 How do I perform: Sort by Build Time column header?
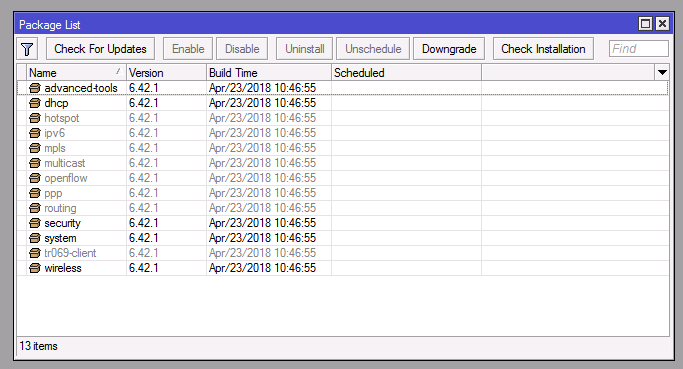point(269,73)
